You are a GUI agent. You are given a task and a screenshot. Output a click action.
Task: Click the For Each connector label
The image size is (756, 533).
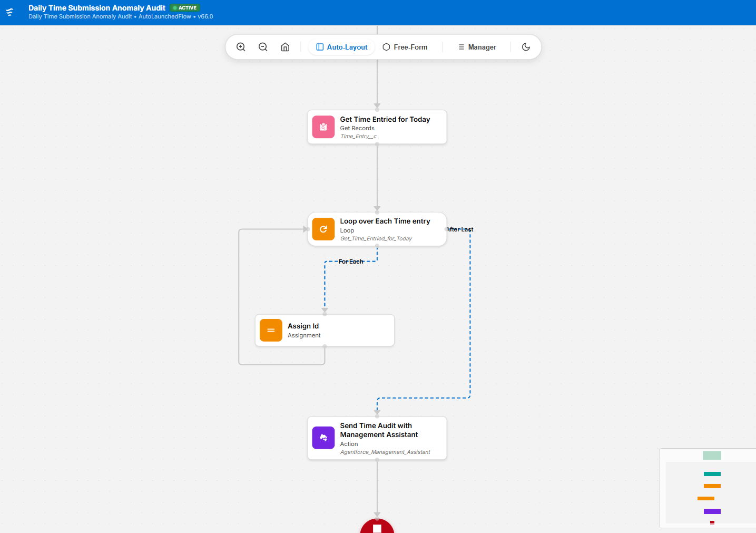[351, 261]
